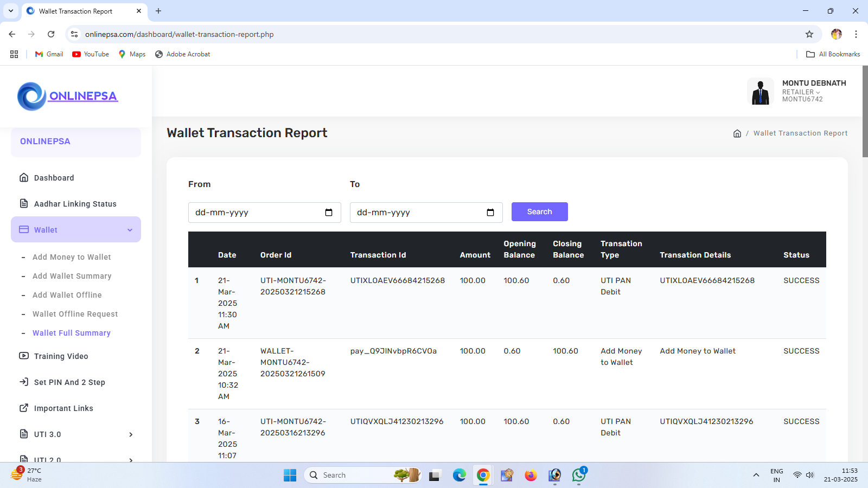868x488 pixels.
Task: Open calendar picker in To date field
Action: 490,213
